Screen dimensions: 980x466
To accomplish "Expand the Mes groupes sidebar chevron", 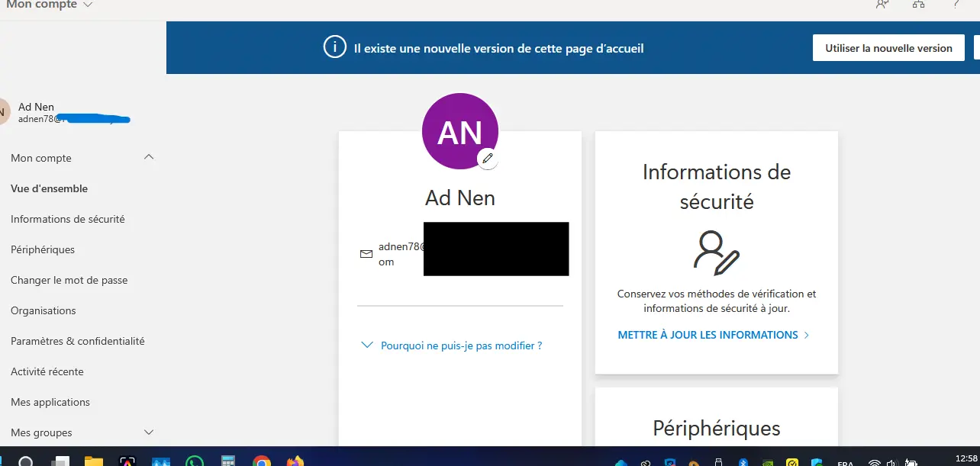I will pos(149,432).
